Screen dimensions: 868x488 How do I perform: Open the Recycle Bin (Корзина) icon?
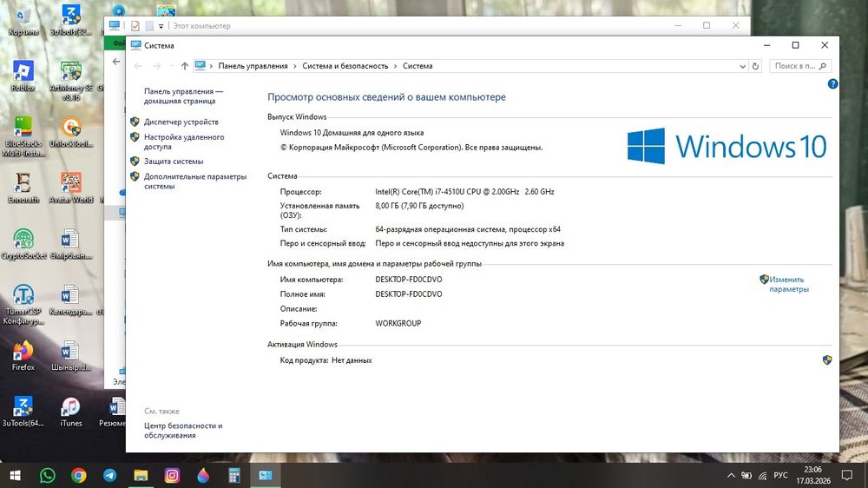click(x=23, y=21)
